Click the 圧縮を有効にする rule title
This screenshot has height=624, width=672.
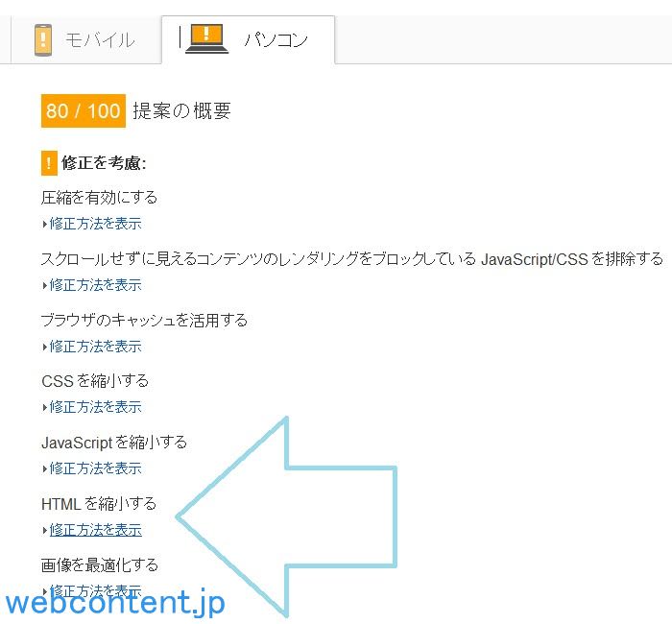[99, 198]
